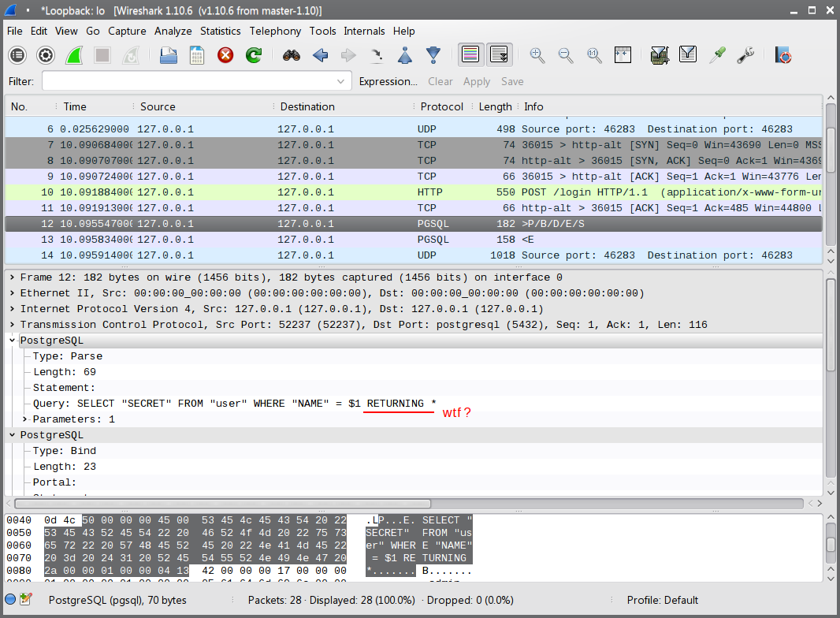Edit capture comments icon in status bar

coord(26,599)
